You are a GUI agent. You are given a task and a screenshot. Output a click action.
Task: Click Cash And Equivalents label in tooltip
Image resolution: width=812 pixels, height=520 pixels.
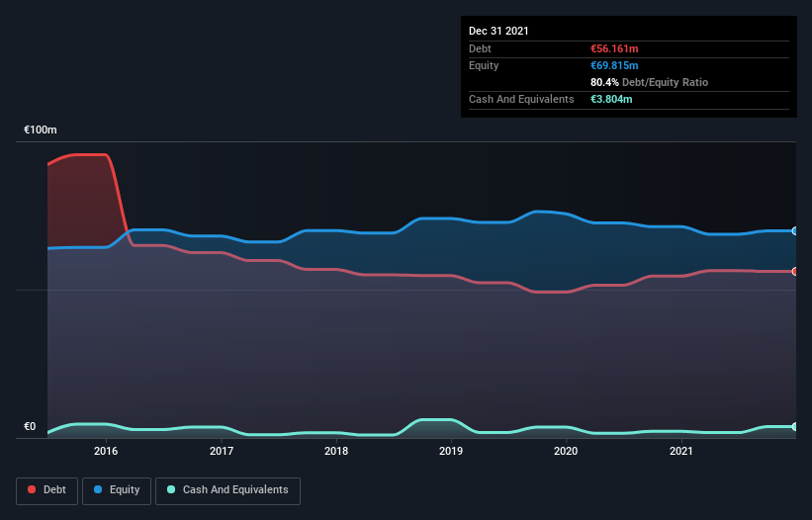pos(521,99)
